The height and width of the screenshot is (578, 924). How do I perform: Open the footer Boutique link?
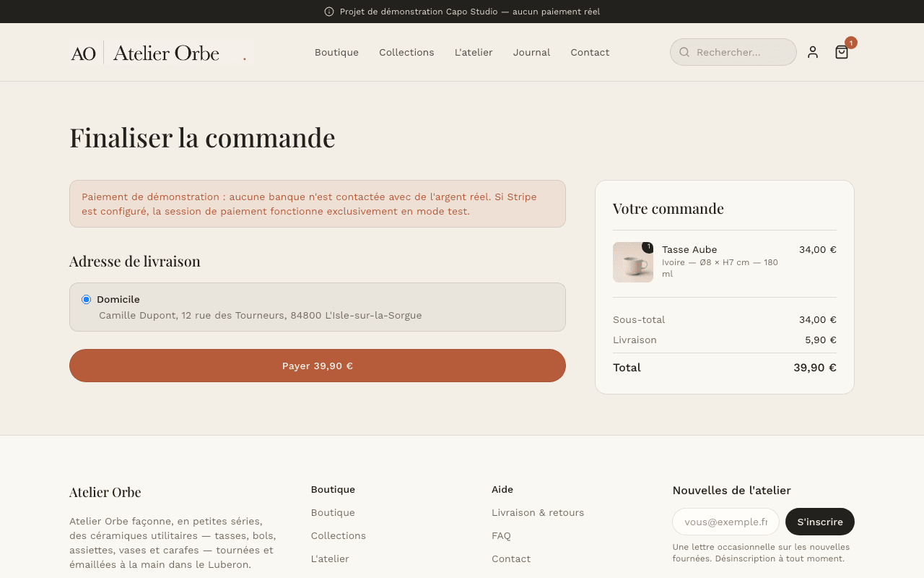333,512
